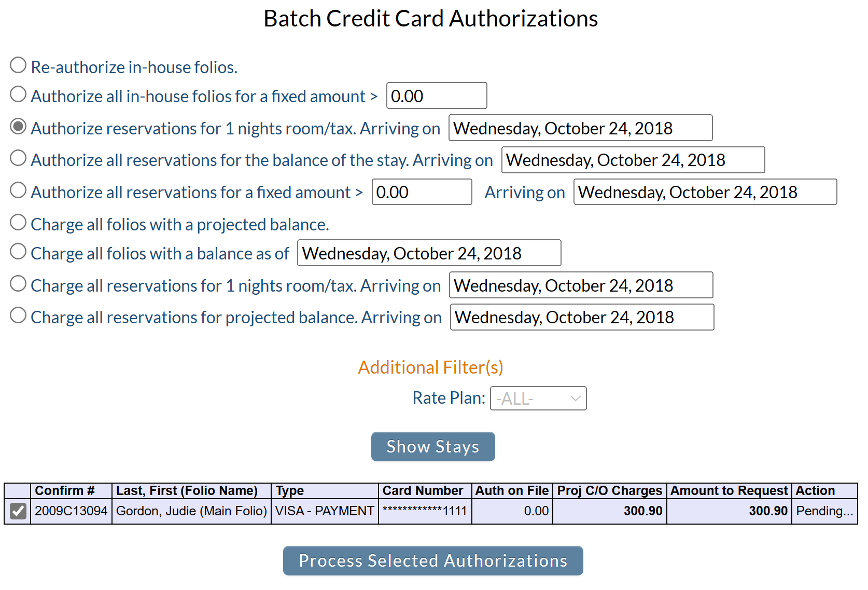Choose Charge all folios with a projected balance

(x=18, y=223)
